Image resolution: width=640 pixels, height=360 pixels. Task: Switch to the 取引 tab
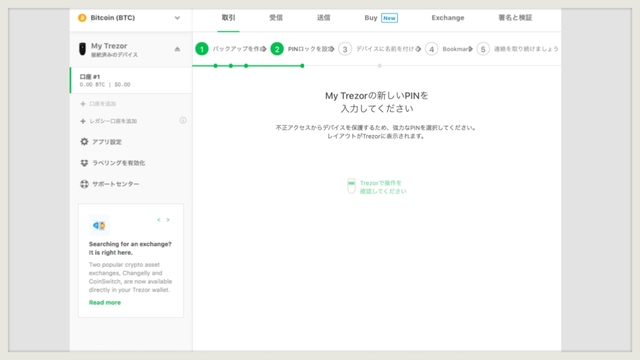(x=229, y=18)
